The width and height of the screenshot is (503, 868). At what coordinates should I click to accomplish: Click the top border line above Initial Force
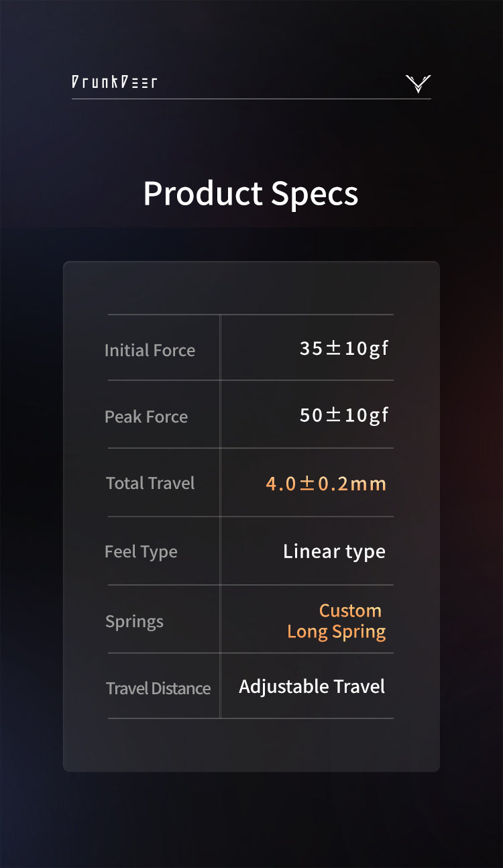click(x=251, y=314)
